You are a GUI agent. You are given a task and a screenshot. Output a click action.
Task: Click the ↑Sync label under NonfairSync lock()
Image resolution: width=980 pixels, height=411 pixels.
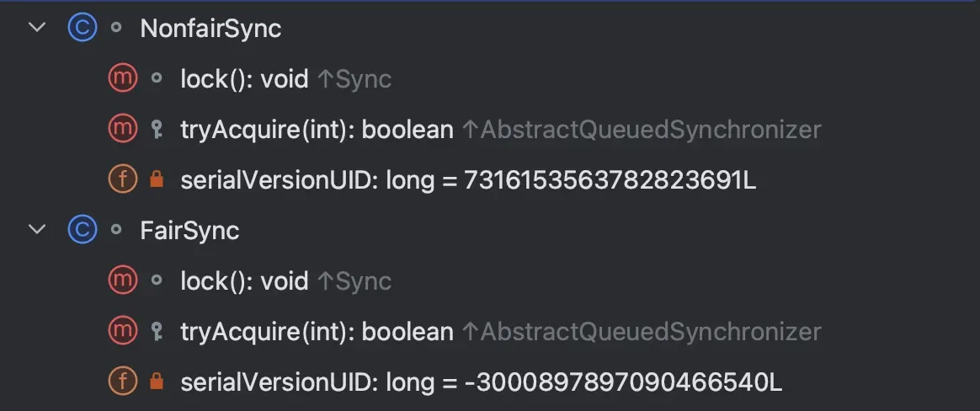[x=354, y=79]
